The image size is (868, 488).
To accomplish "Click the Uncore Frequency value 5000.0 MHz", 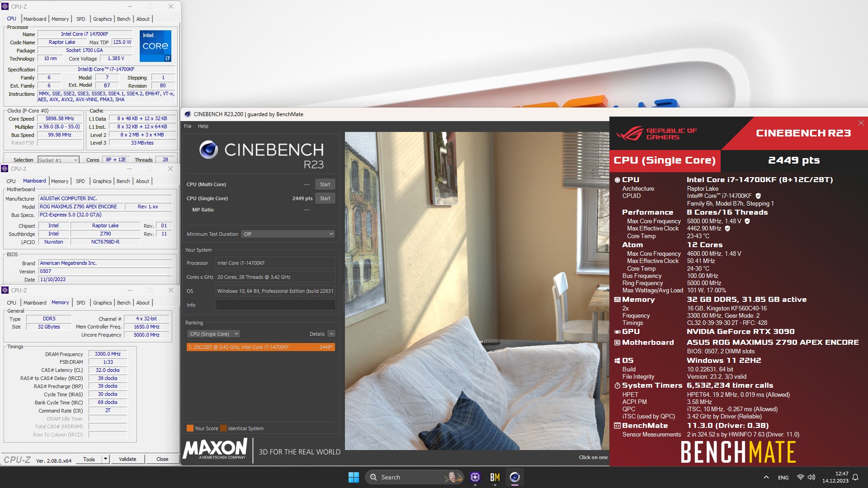I will click(146, 335).
